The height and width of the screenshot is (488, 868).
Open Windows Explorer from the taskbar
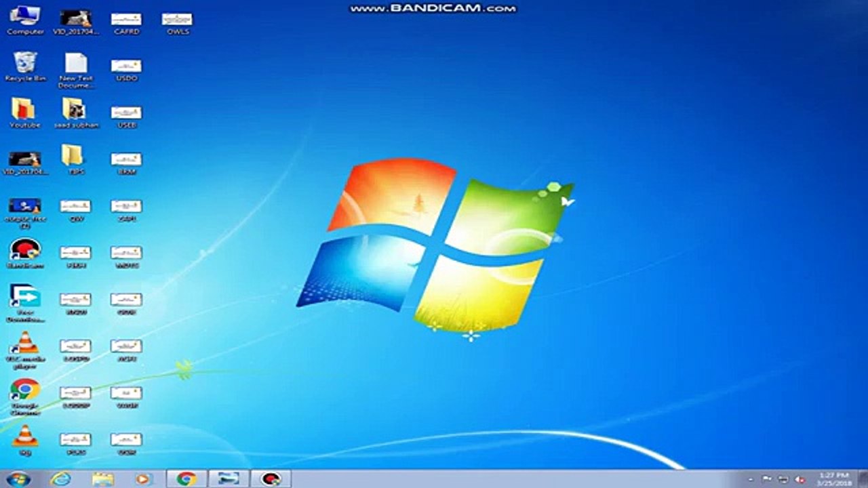(102, 479)
